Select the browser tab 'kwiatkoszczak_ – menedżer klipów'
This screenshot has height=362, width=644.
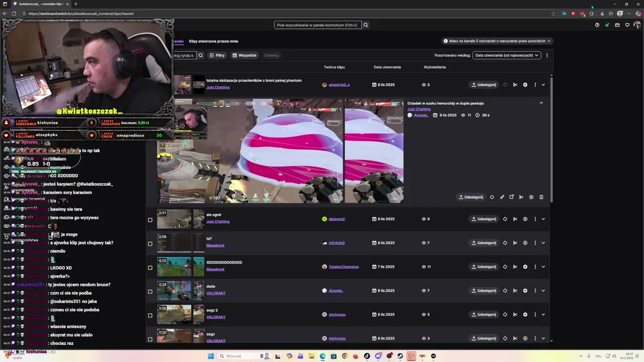tap(40, 4)
